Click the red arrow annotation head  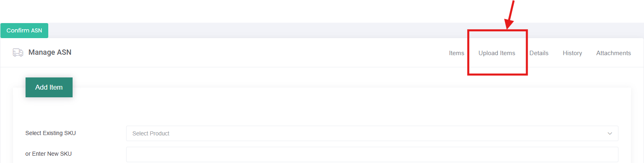click(x=509, y=24)
